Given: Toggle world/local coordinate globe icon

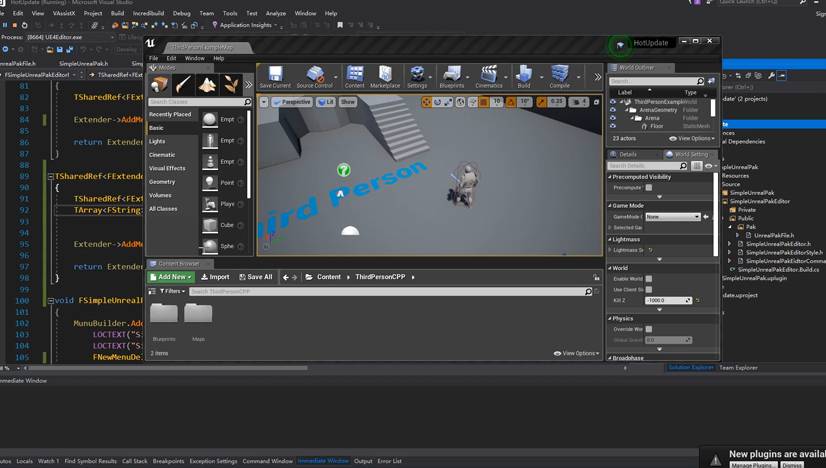Looking at the screenshot, I should pyautogui.click(x=460, y=102).
